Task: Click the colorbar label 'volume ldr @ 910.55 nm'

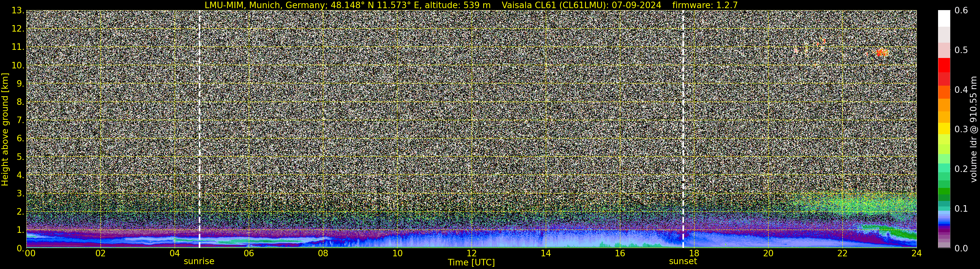Action: pos(973,129)
